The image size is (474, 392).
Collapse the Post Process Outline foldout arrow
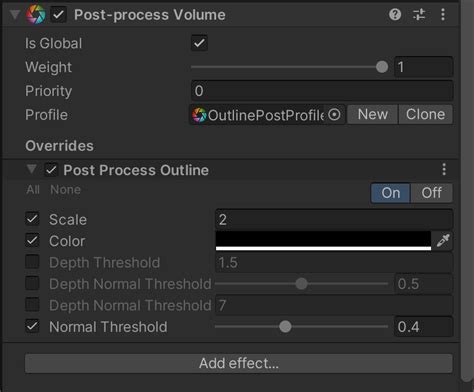click(31, 169)
